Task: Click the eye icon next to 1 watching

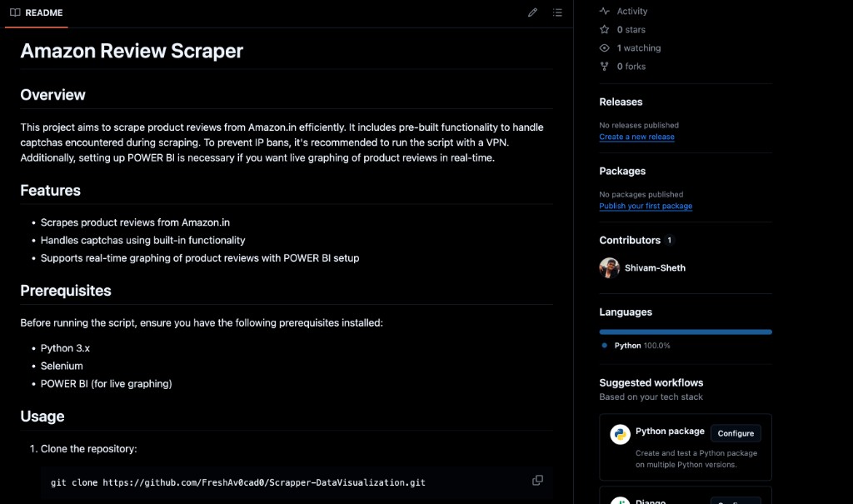Action: (x=605, y=47)
